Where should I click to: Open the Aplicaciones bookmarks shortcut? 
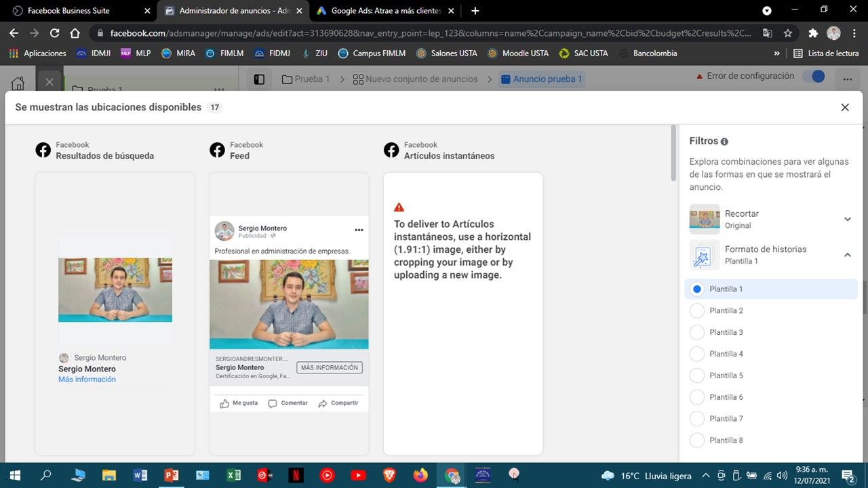point(38,53)
